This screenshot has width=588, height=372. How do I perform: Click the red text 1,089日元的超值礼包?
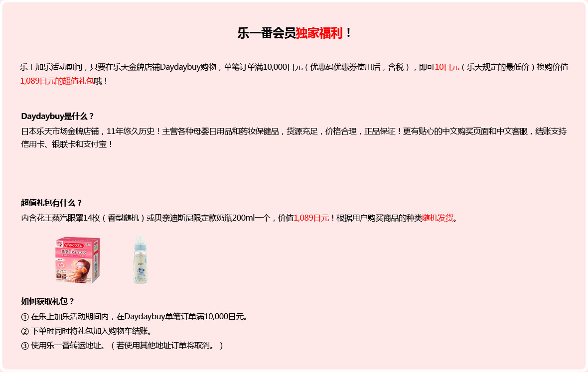[57, 81]
